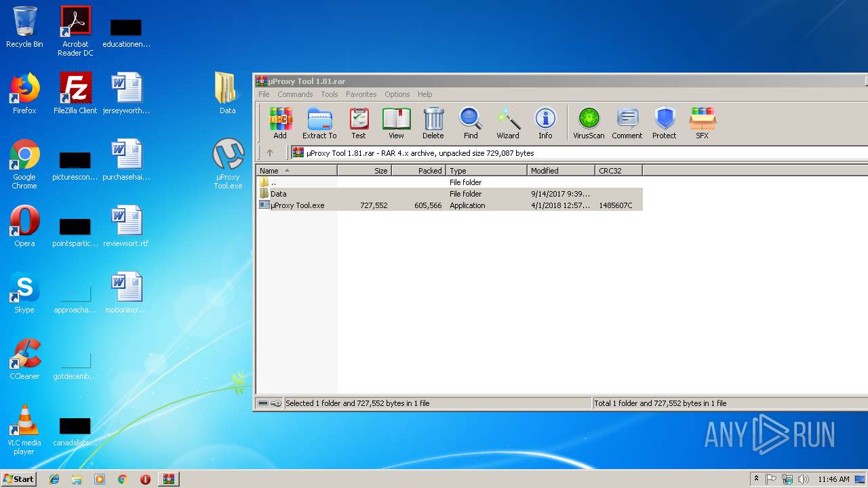
Task: Sort by Modified column header
Action: [561, 171]
